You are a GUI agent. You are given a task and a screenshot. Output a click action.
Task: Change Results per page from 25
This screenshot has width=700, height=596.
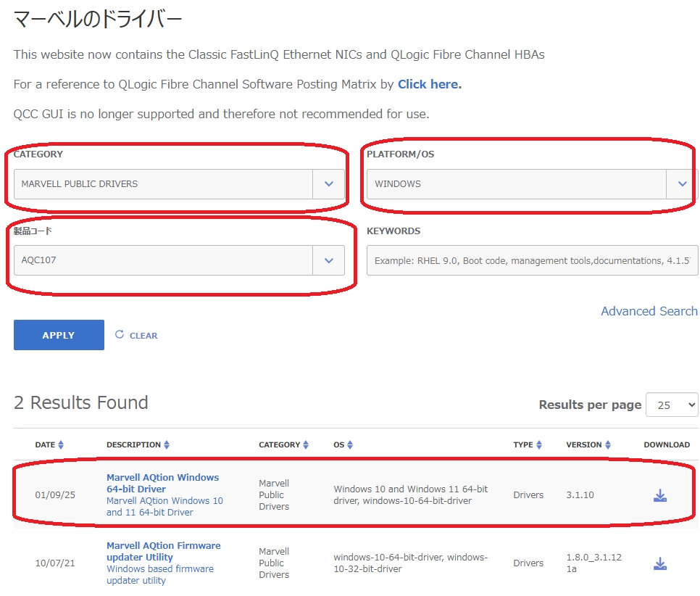point(672,405)
